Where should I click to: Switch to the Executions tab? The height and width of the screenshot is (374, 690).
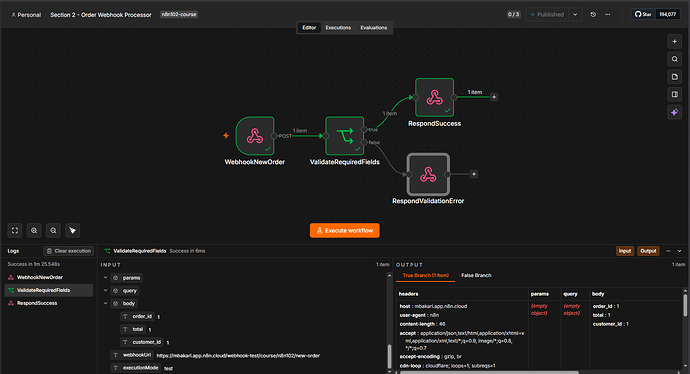(x=338, y=27)
